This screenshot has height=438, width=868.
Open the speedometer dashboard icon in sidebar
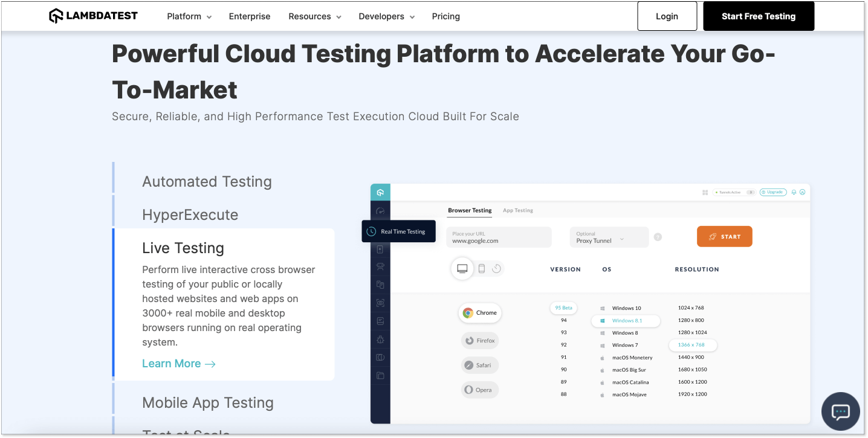(380, 211)
